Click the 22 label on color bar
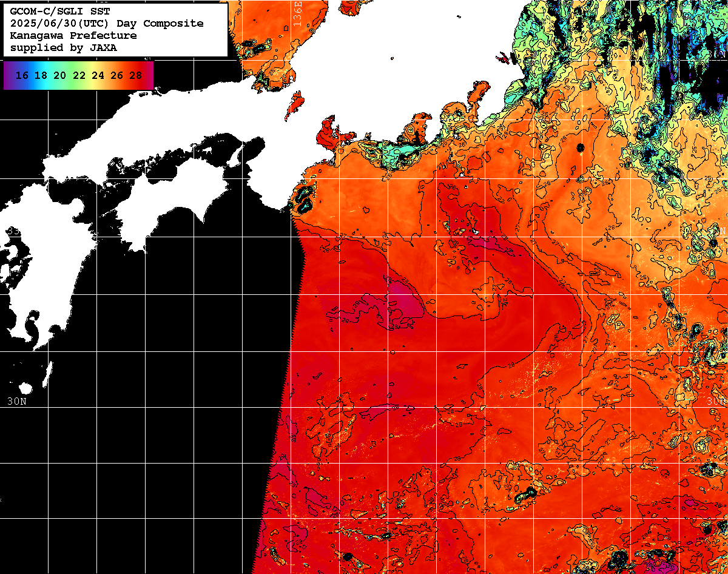The width and height of the screenshot is (728, 574). 79,76
